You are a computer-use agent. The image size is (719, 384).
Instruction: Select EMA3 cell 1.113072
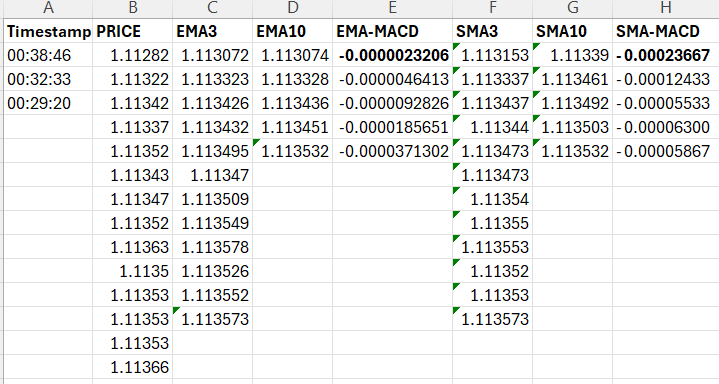(x=212, y=55)
